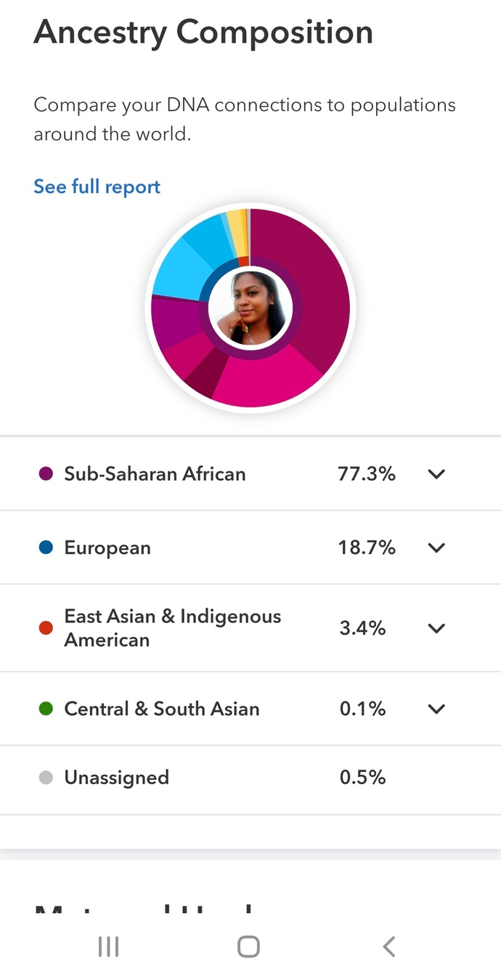Open the full ancestry report
The width and height of the screenshot is (501, 980).
pyautogui.click(x=97, y=186)
